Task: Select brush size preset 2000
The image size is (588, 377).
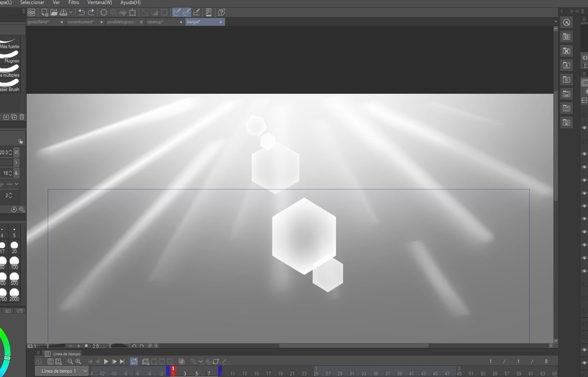Action: click(14, 294)
